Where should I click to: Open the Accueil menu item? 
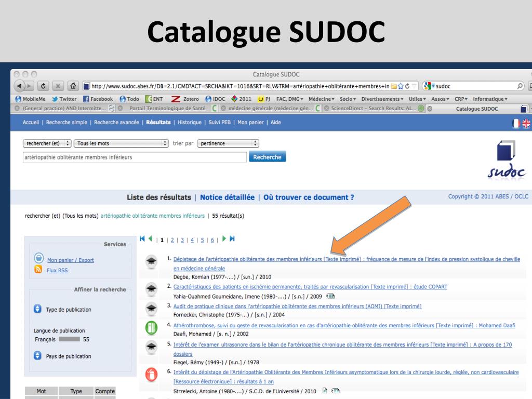coord(31,122)
